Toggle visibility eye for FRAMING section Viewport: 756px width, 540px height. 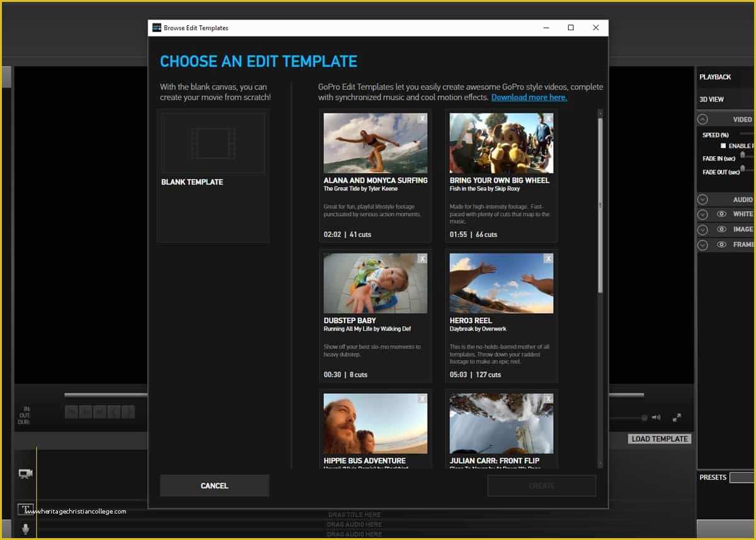721,245
